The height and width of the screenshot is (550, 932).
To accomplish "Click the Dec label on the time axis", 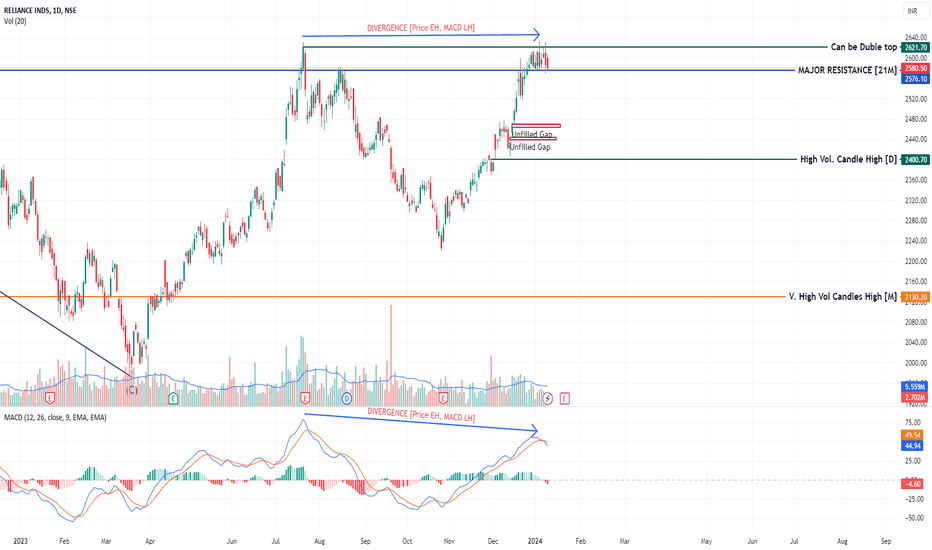I will click(493, 541).
